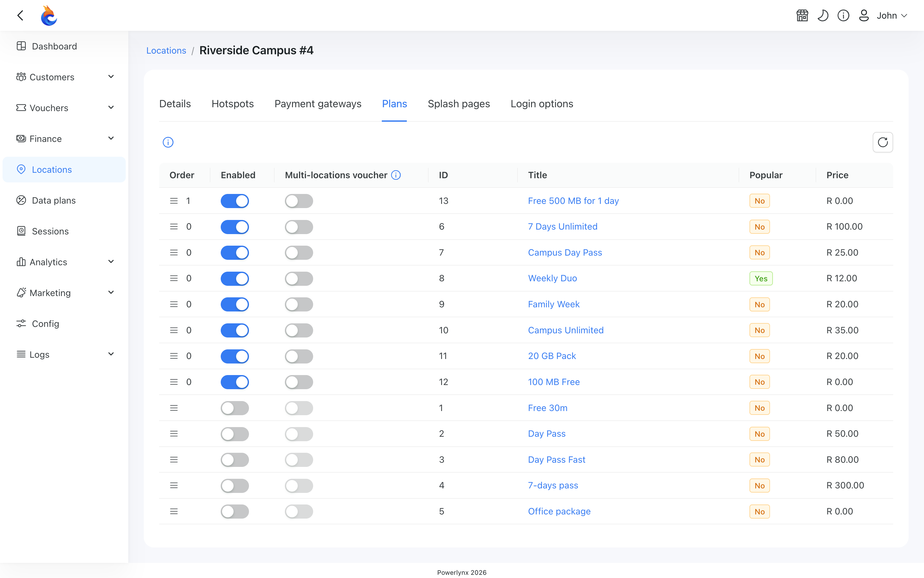Viewport: 924px width, 578px height.
Task: Open the store marketplace icon
Action: pyautogui.click(x=802, y=15)
